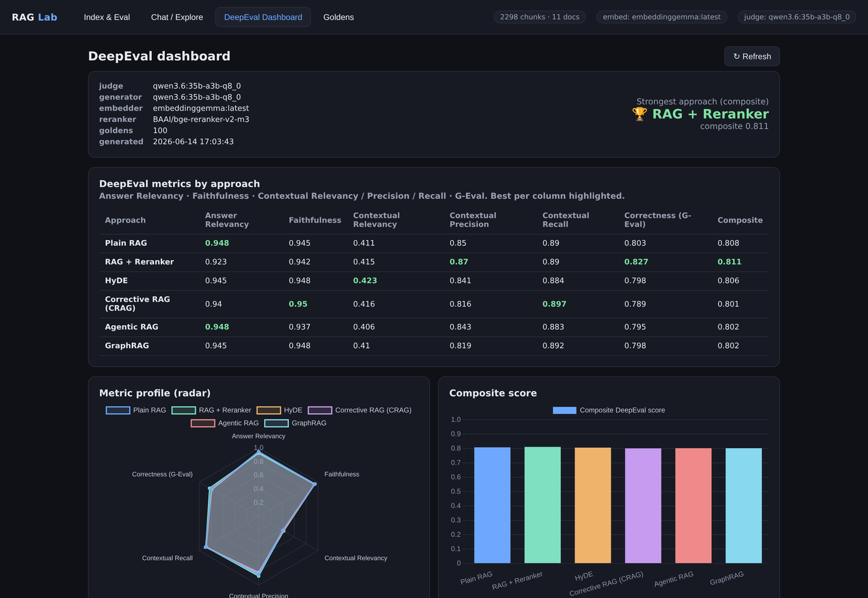This screenshot has width=868, height=598.
Task: Select the GraphRAG row label
Action: pyautogui.click(x=127, y=346)
